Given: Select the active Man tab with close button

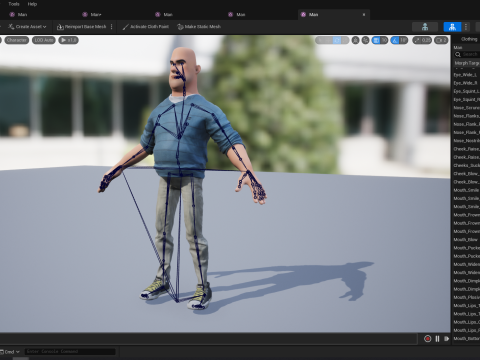Looking at the screenshot, I should [x=333, y=15].
